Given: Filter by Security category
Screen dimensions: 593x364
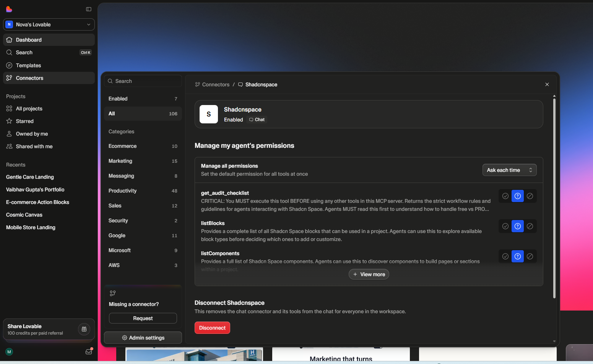Looking at the screenshot, I should [143, 220].
